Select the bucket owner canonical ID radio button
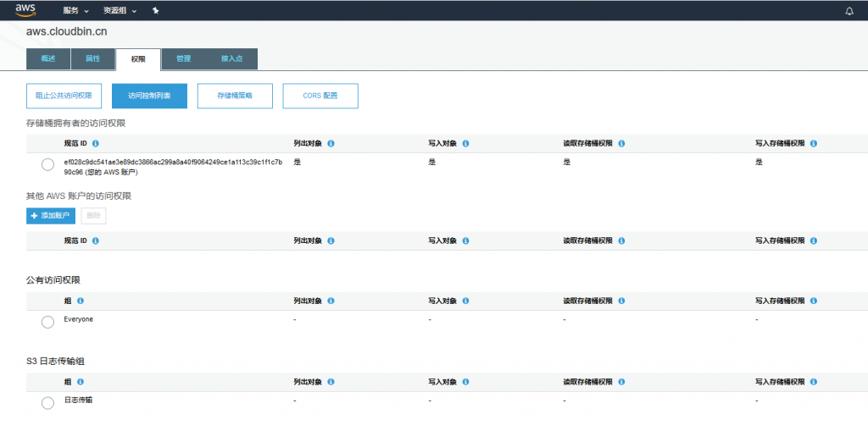Viewport: 868px width, 442px height. (48, 165)
